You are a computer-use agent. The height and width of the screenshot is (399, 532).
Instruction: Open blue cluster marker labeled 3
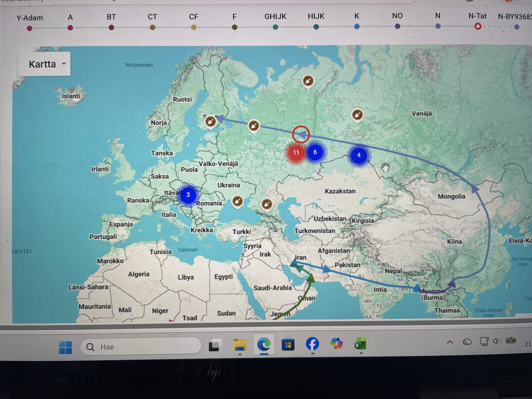click(188, 195)
